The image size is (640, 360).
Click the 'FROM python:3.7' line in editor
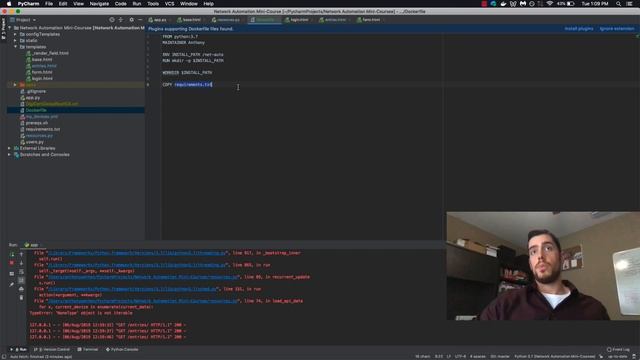pos(180,37)
